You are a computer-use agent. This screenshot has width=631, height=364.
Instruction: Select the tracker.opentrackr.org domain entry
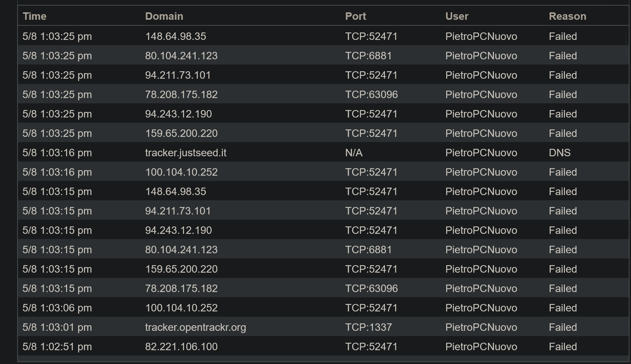click(x=196, y=327)
